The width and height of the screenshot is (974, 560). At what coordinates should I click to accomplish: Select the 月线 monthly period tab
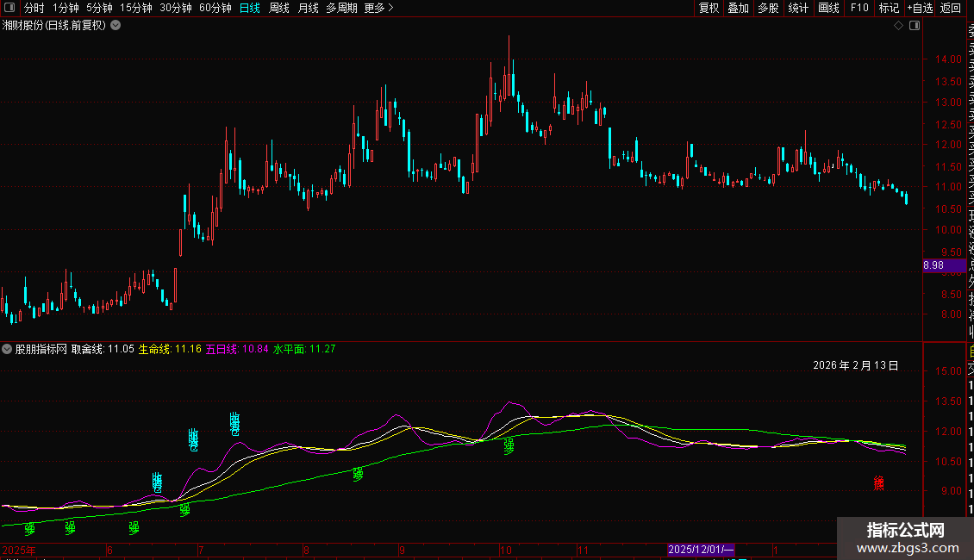[x=308, y=8]
